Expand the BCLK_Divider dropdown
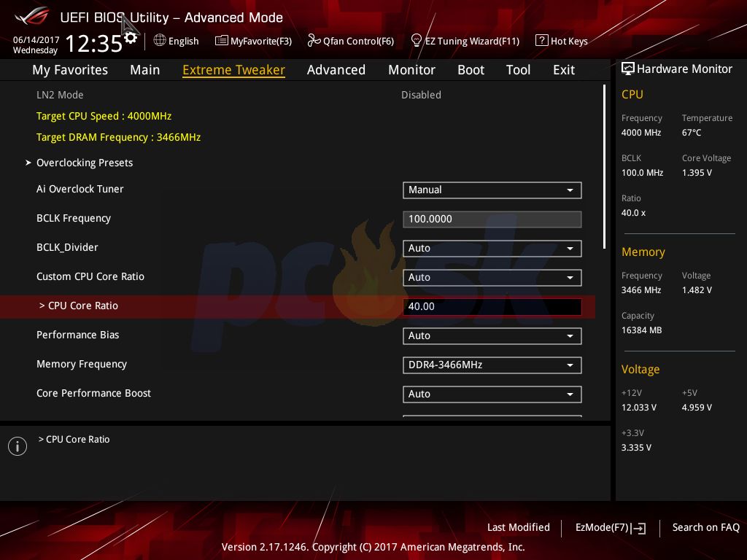Screen dimensions: 747x560 coord(492,248)
